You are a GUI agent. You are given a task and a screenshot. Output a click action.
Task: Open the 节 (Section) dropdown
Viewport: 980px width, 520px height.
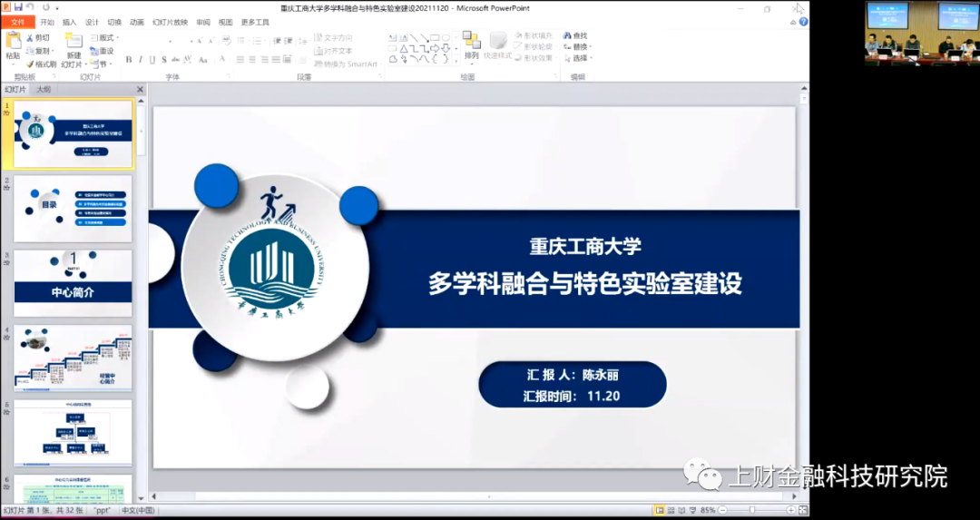101,64
